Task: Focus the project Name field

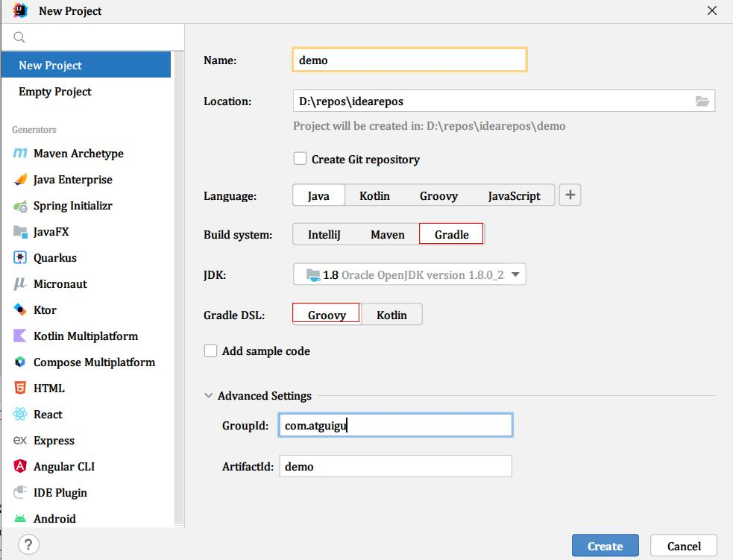Action: [x=409, y=60]
